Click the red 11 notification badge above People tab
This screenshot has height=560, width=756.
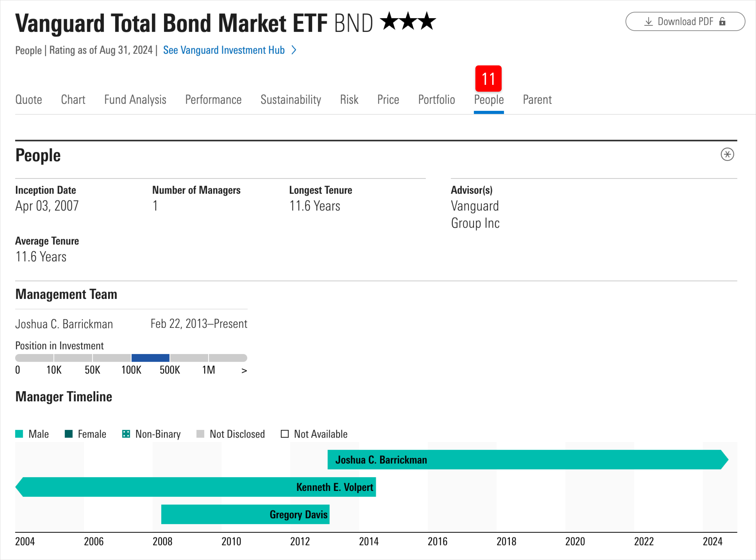[489, 79]
